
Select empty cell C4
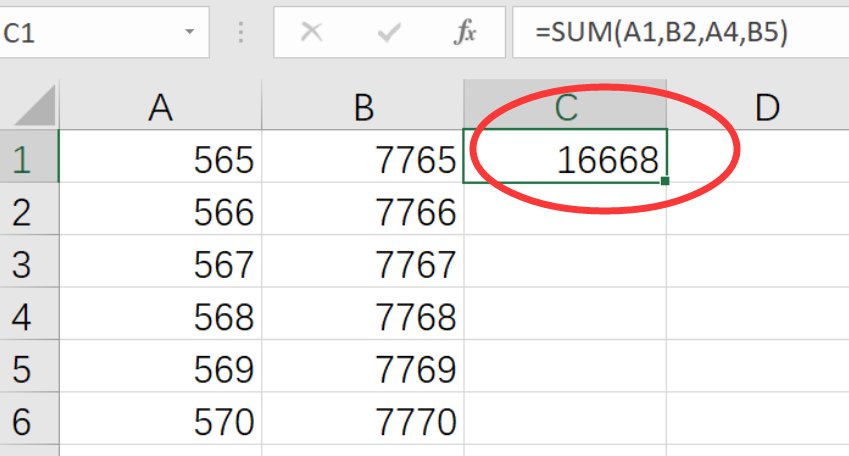565,314
